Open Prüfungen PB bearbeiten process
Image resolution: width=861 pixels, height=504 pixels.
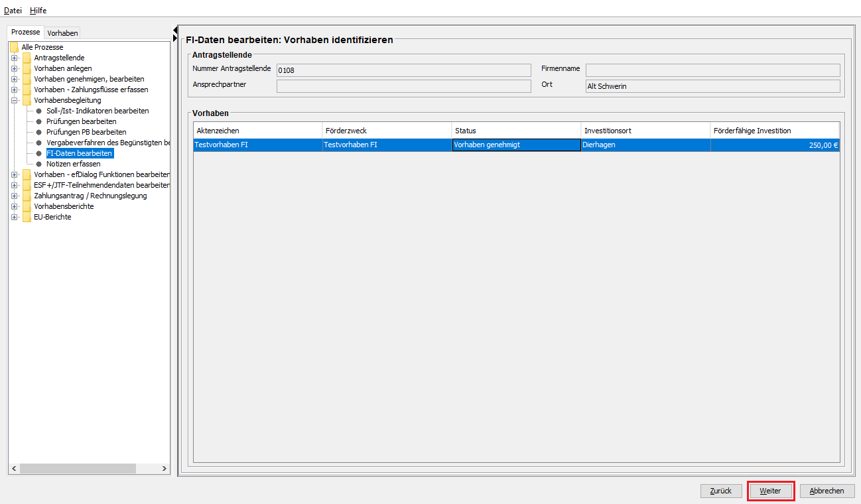coord(86,132)
